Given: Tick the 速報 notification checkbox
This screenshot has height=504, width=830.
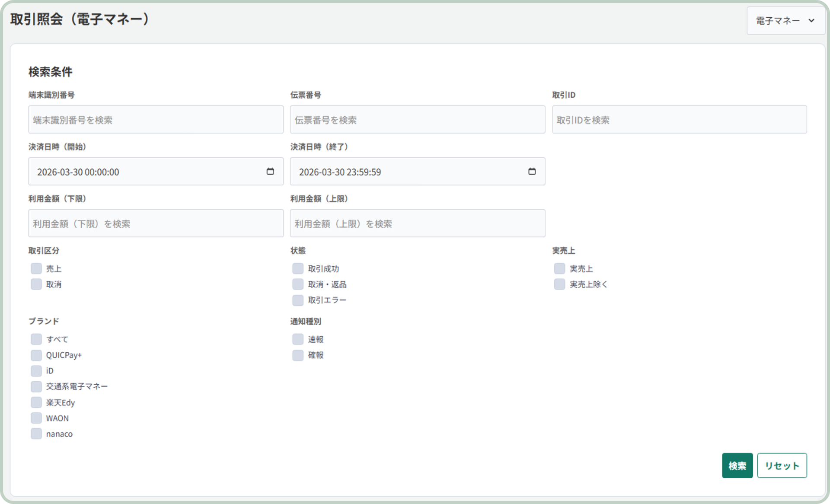Looking at the screenshot, I should pyautogui.click(x=298, y=339).
